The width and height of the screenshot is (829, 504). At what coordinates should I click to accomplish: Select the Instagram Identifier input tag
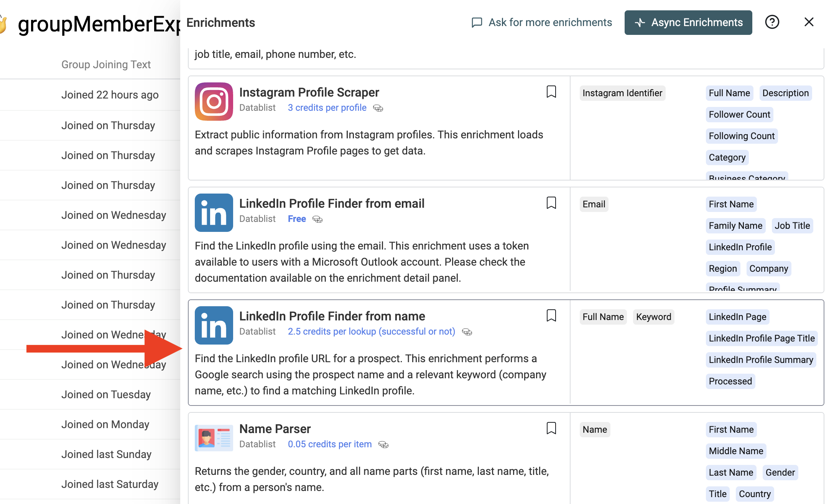(x=622, y=93)
